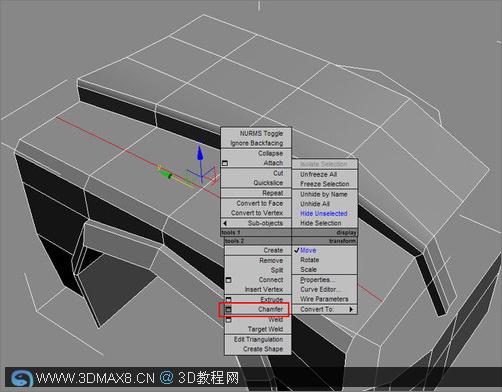The width and height of the screenshot is (502, 392).
Task: Toggle NURMS Toggle option
Action: (261, 133)
